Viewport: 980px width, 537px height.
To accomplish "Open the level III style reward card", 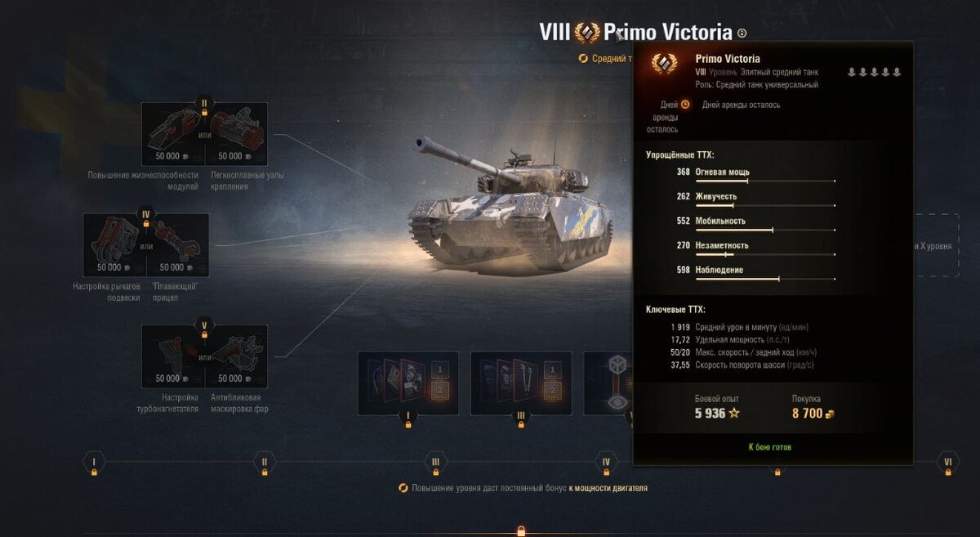I will (x=521, y=383).
